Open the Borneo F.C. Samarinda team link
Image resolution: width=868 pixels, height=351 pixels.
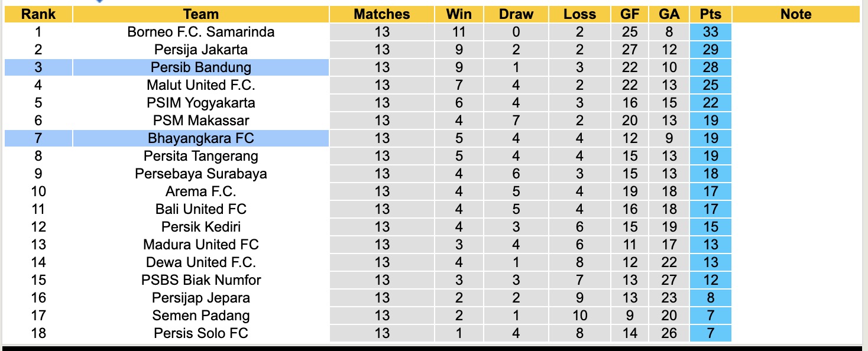[x=201, y=32]
